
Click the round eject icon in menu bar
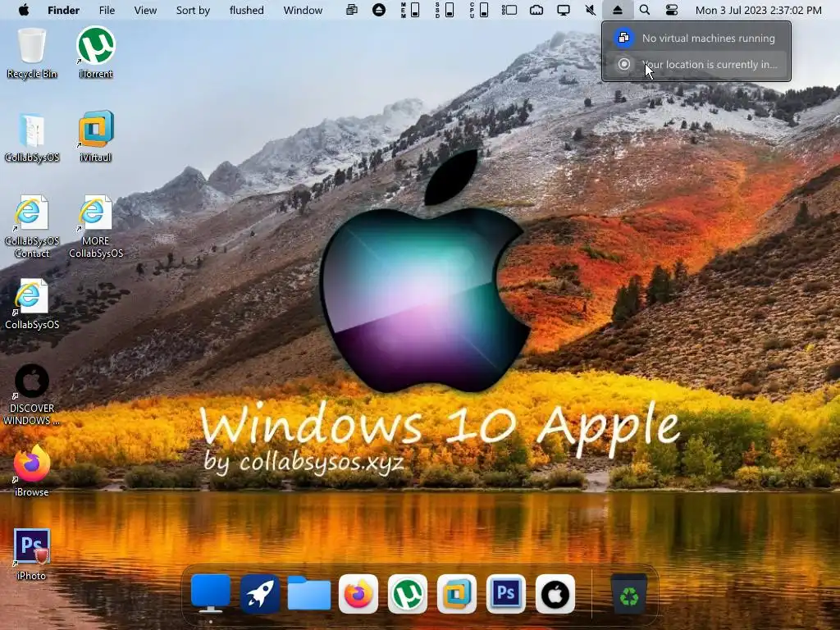(379, 10)
